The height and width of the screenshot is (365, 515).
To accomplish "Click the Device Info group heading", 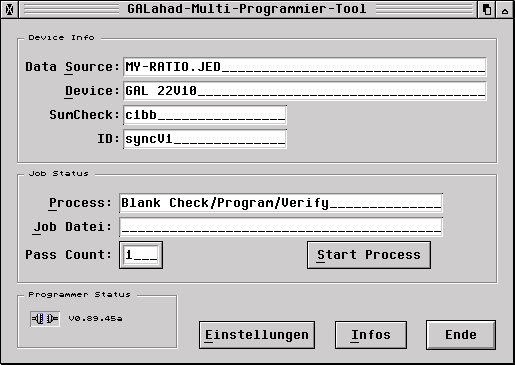I will (x=61, y=38).
